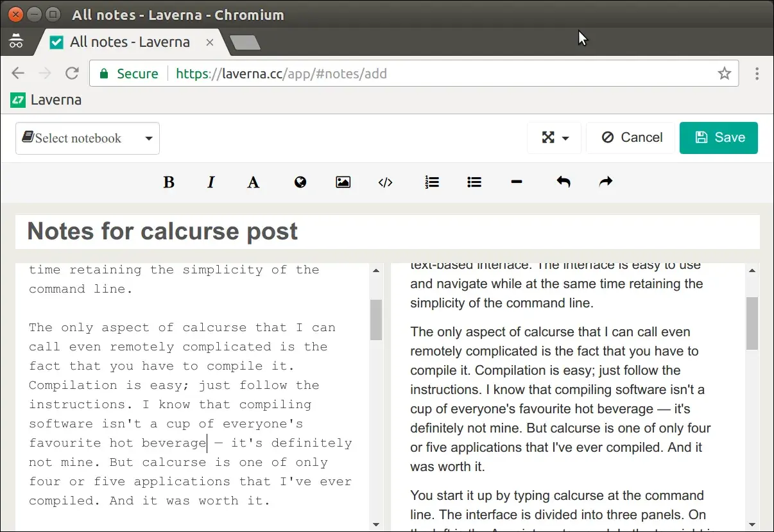Screen dimensions: 774x532
Task: Go forward in browser history
Action: pyautogui.click(x=45, y=74)
